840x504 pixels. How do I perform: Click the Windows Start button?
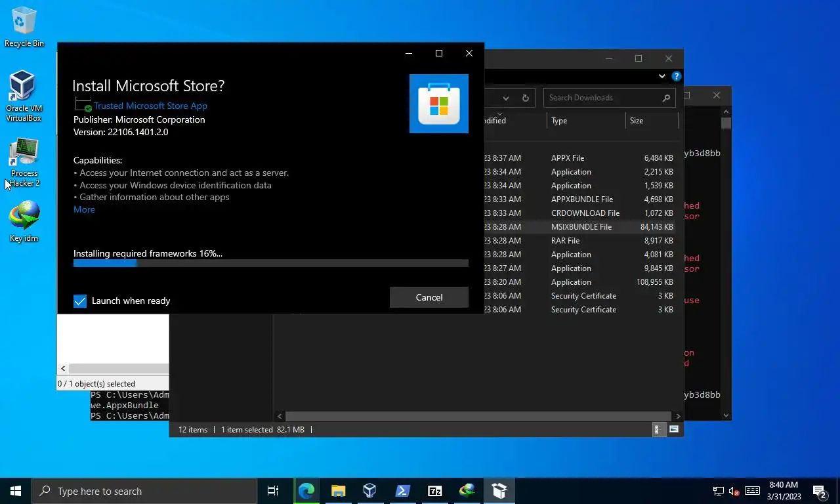(x=16, y=491)
